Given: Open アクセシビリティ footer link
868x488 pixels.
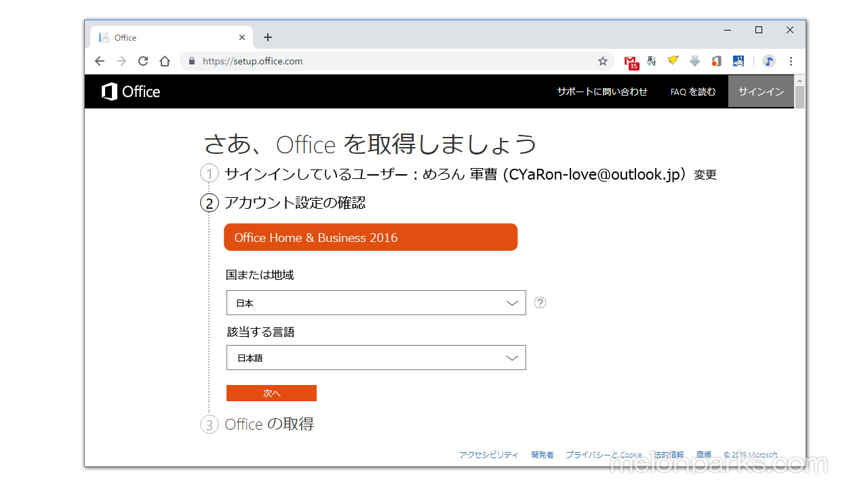Looking at the screenshot, I should (x=489, y=455).
